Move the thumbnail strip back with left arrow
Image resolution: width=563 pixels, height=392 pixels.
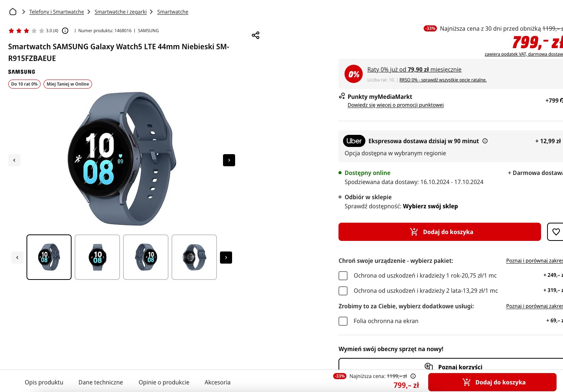pyautogui.click(x=17, y=258)
